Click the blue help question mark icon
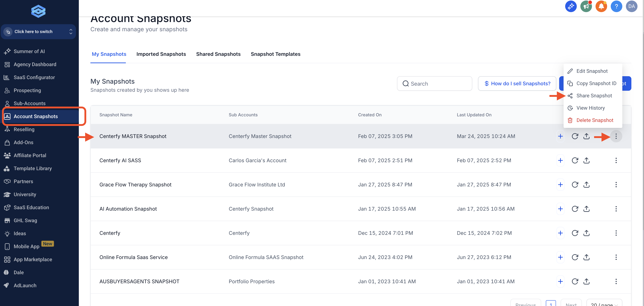This screenshot has height=306, width=644. (x=616, y=7)
